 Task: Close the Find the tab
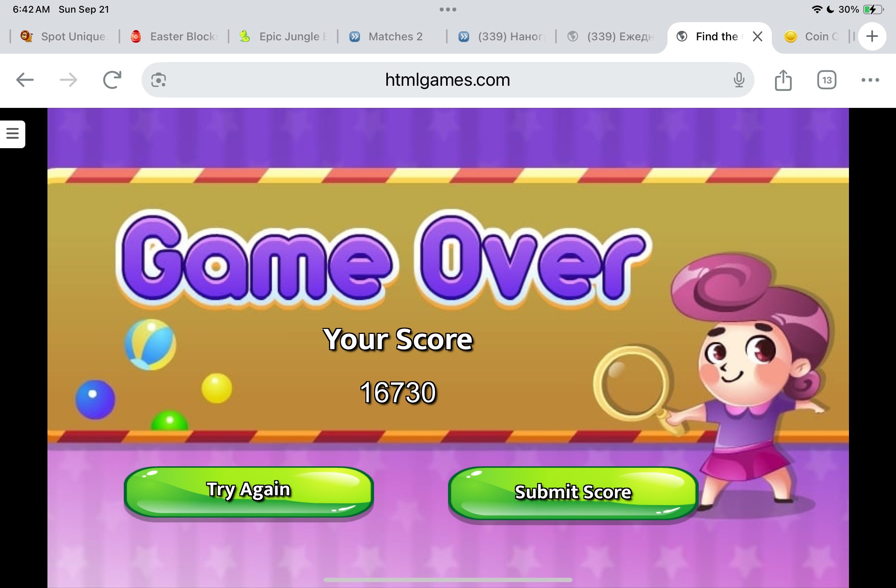pos(757,36)
